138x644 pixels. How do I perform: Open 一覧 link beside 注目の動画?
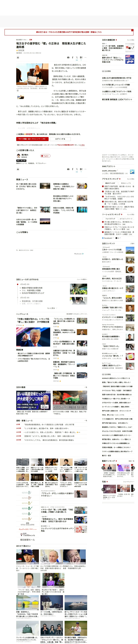pos(86,387)
